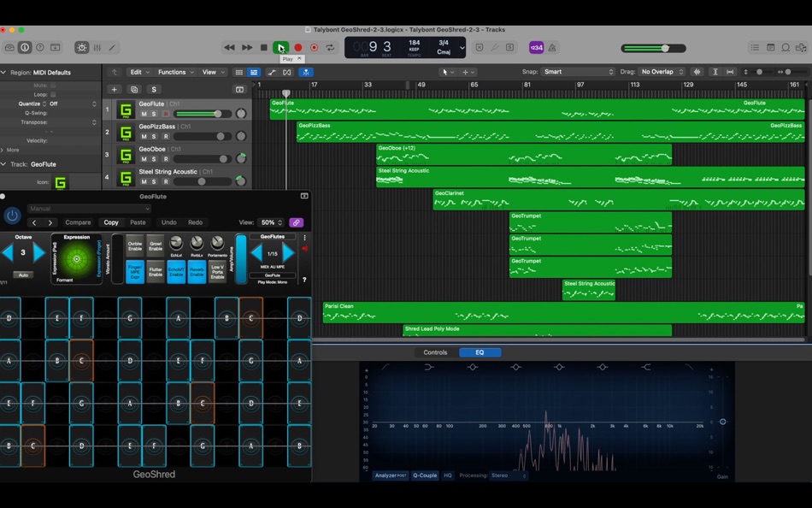
Task: Mute the GeoFlute track
Action: coord(144,114)
